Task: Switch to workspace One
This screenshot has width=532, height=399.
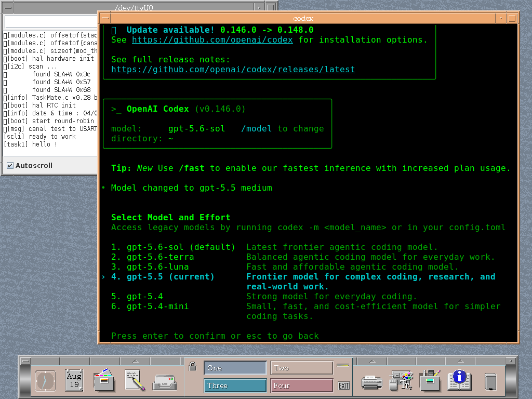Action: [x=235, y=368]
